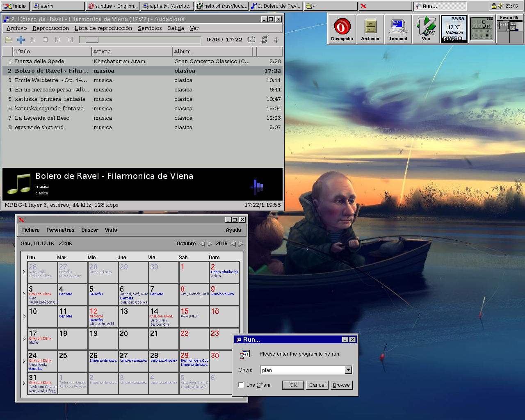Viewport: 525px width, 420px height.
Task: Expand week row starting October 10
Action: tap(24, 316)
